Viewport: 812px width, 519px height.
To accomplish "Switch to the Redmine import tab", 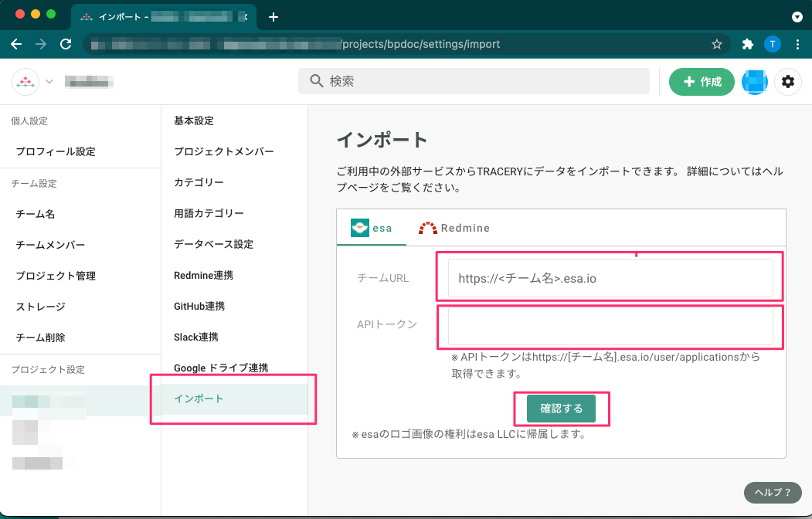I will 454,227.
